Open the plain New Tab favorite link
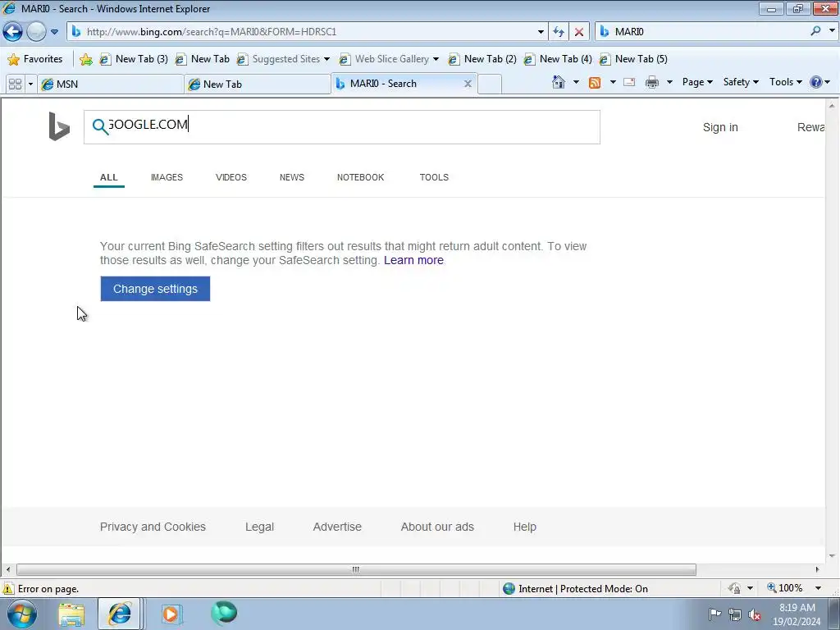840x630 pixels. pyautogui.click(x=203, y=59)
